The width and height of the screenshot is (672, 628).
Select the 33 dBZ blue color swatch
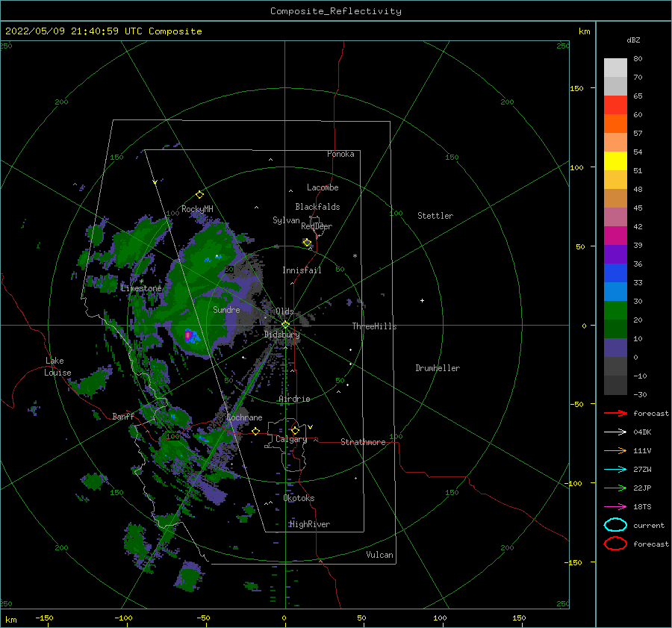tap(615, 273)
